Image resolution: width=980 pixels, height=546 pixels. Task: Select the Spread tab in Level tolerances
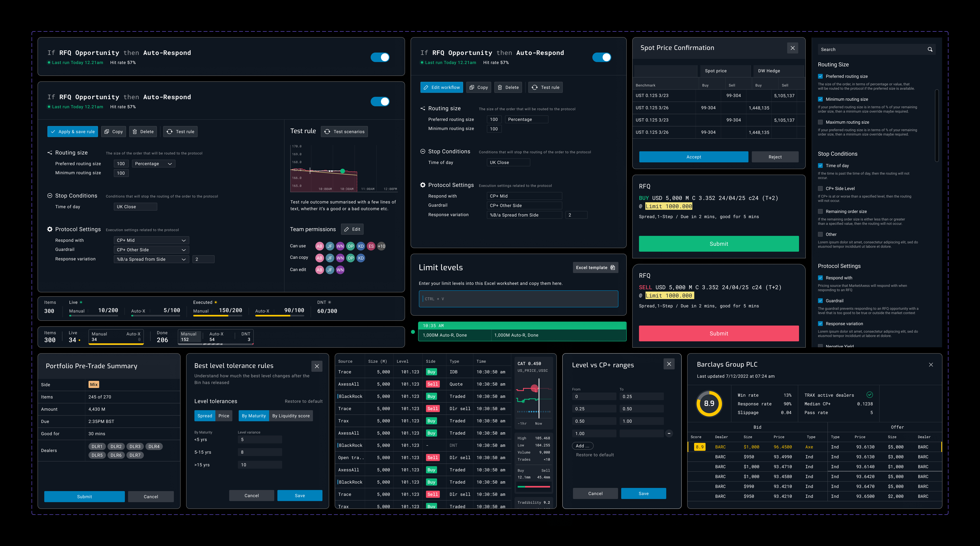tap(205, 416)
